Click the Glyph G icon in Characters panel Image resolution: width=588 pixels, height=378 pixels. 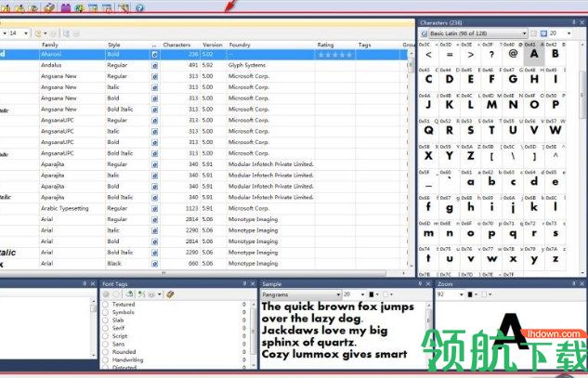click(x=424, y=33)
